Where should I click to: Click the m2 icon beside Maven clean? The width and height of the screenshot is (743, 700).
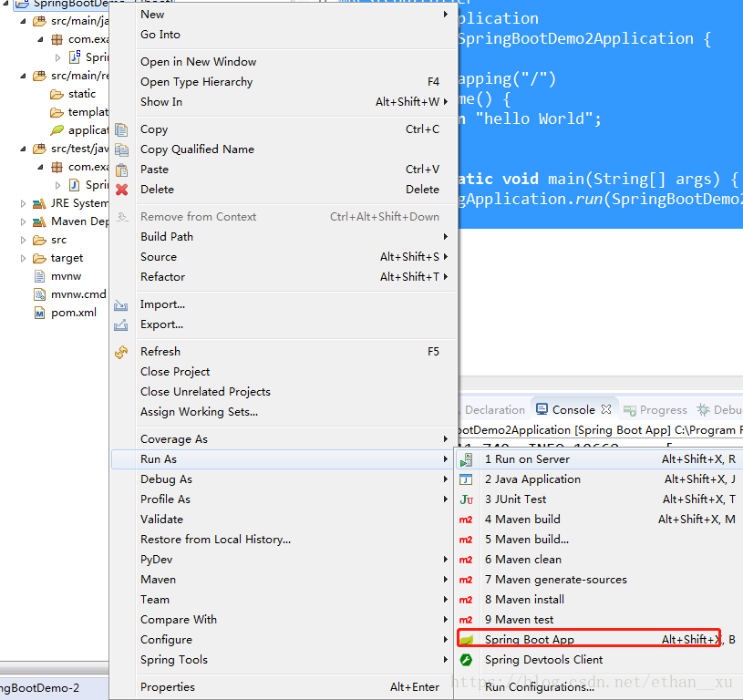pyautogui.click(x=466, y=560)
